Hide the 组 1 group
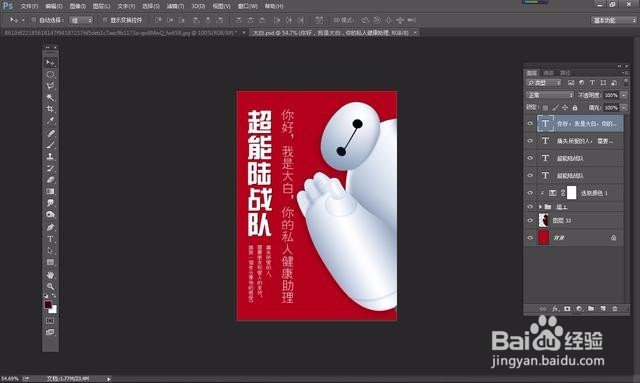This screenshot has width=640, height=383. pyautogui.click(x=530, y=207)
